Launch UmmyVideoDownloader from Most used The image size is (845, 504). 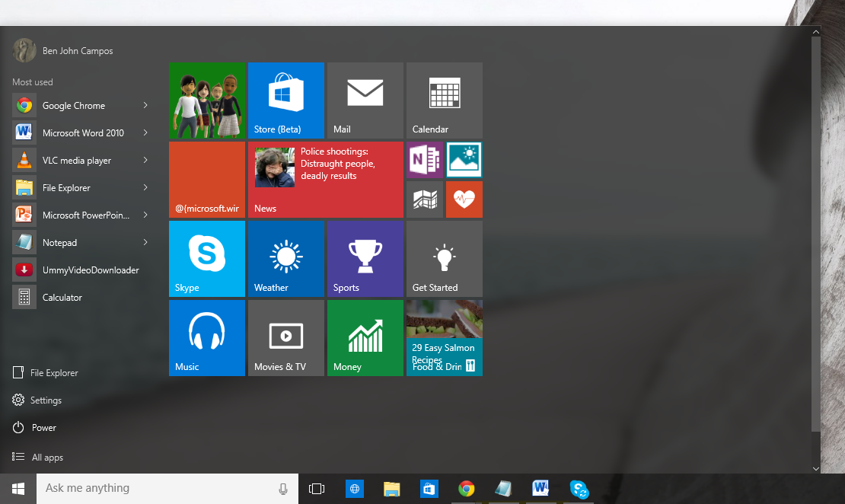(x=81, y=270)
